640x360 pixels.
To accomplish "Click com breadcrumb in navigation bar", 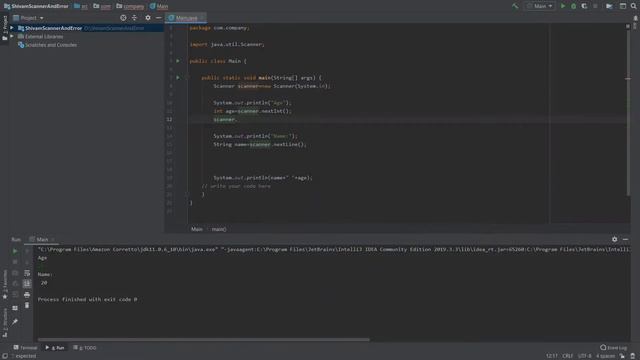I will point(102,6).
